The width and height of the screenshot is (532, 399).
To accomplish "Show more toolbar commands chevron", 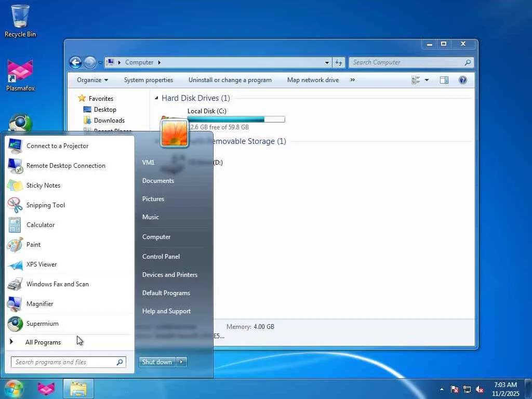I will pyautogui.click(x=353, y=79).
